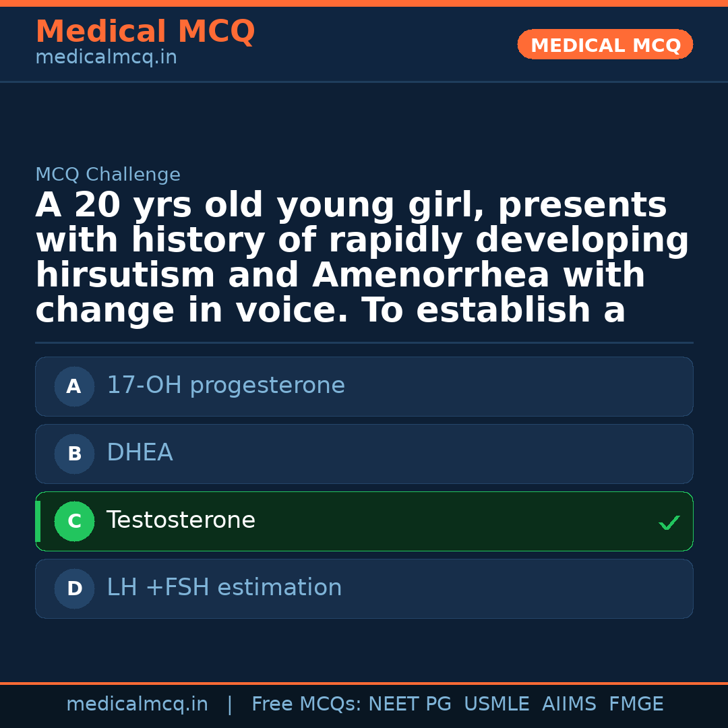Select the LH +FSH estimation answer
Image resolution: width=728 pixels, height=728 pixels.
(x=224, y=588)
